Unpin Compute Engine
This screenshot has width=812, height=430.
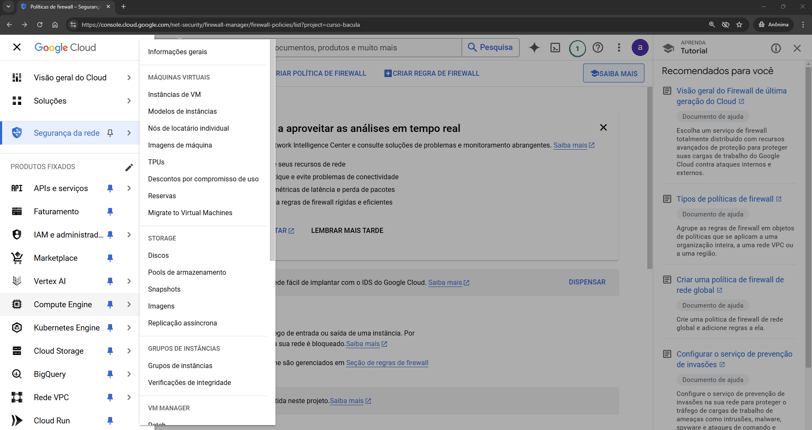click(x=110, y=305)
